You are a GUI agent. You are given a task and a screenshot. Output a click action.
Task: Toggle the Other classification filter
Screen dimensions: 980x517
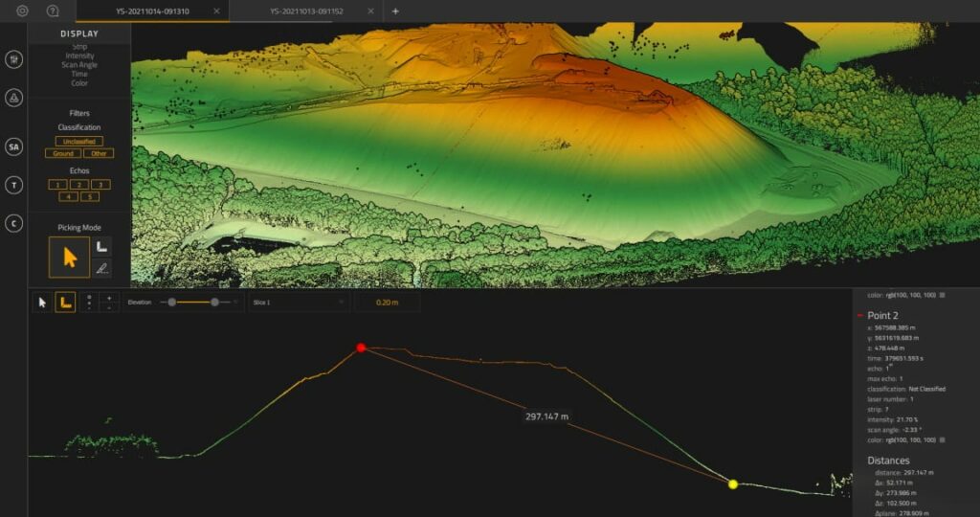99,153
